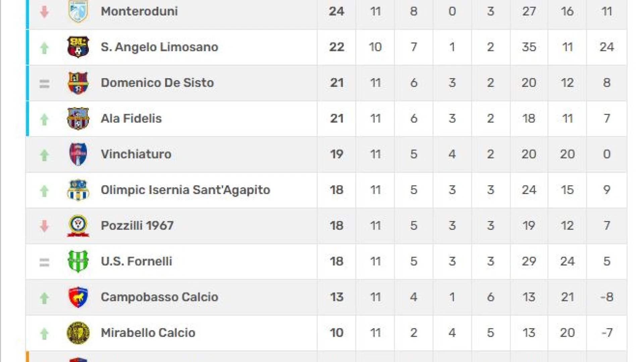This screenshot has width=644, height=362.
Task: Click the equals sign next to U.S. Fornelli
Action: 44,262
